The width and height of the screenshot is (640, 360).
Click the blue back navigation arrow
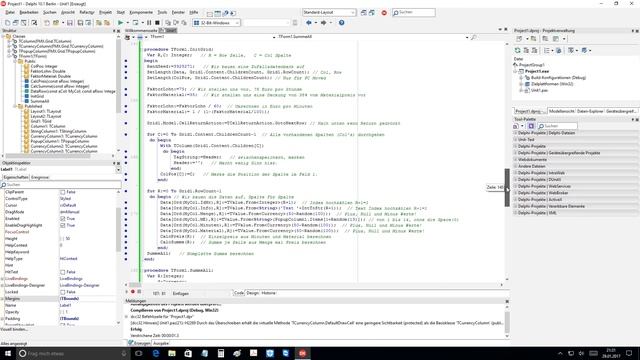pos(309,23)
